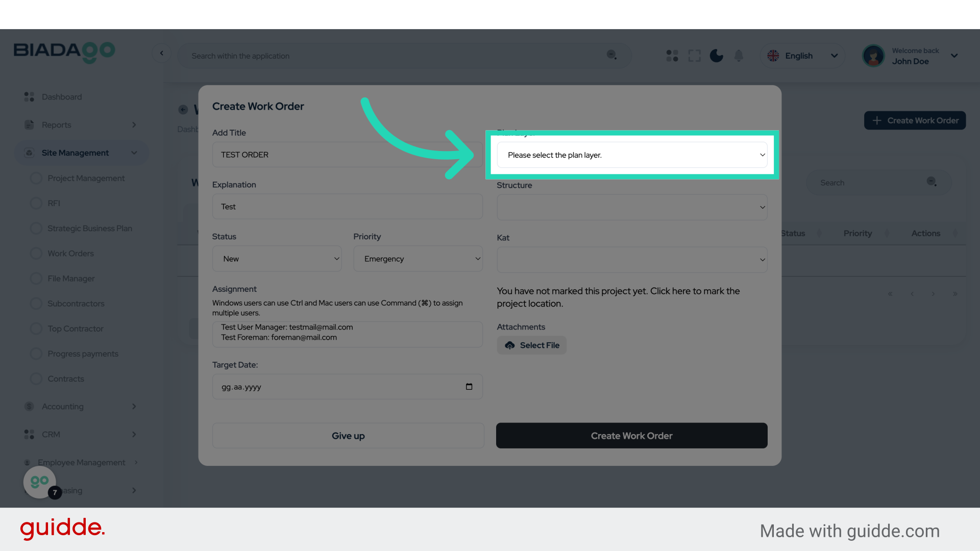980x551 pixels.
Task: Click the Dashboard icon in the sidebar
Action: click(x=29, y=96)
